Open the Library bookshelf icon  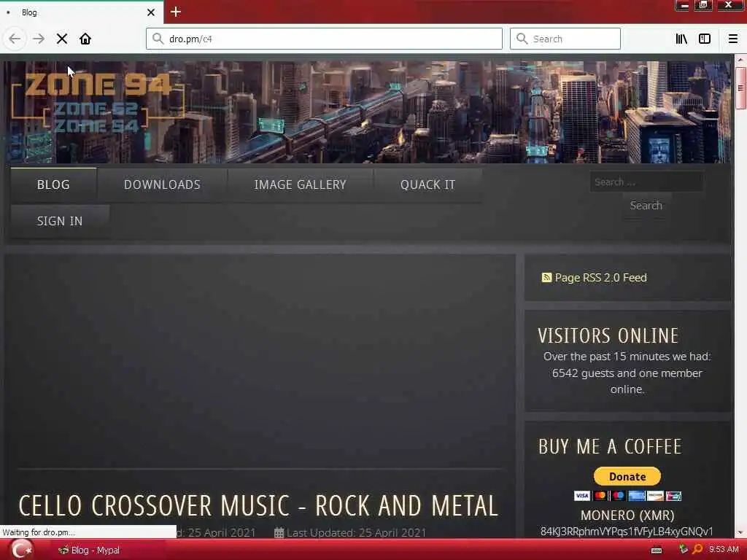pos(681,39)
